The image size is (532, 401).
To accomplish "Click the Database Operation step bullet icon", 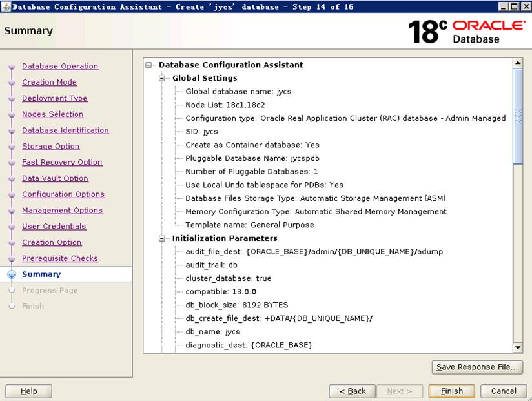I will [12, 67].
